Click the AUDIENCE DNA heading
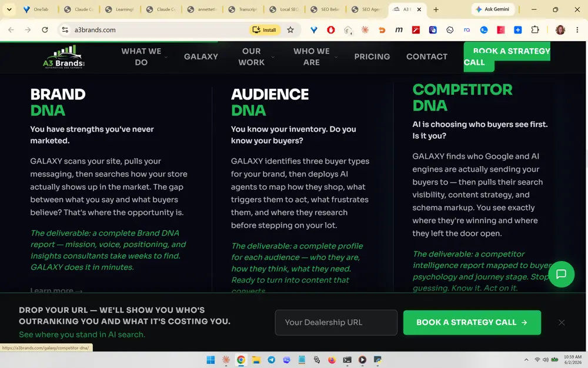This screenshot has height=368, width=588. 270,102
